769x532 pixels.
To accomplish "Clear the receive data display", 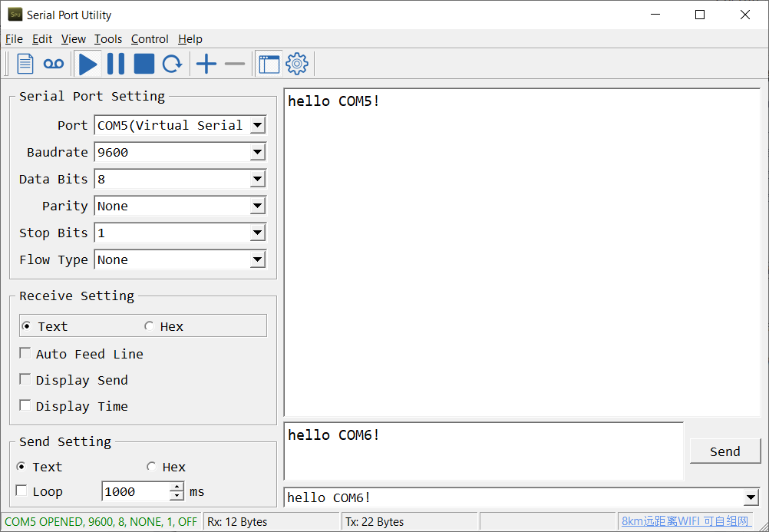I will pyautogui.click(x=24, y=63).
